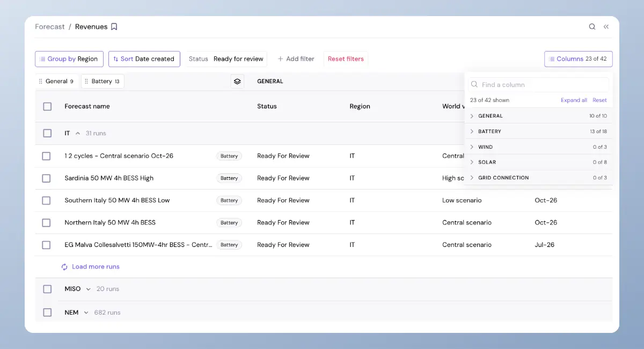The image size is (644, 349).
Task: Open the Group by Region dropdown
Action: tap(69, 59)
